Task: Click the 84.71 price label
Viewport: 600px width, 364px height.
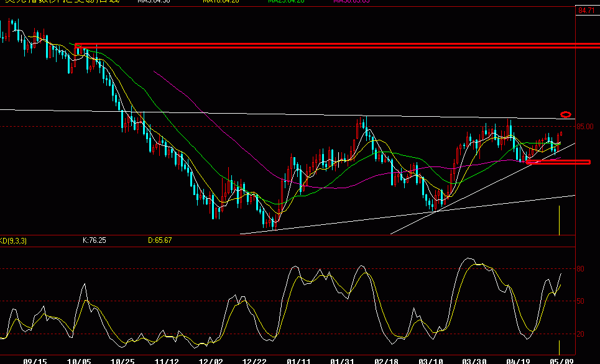Action: click(586, 11)
